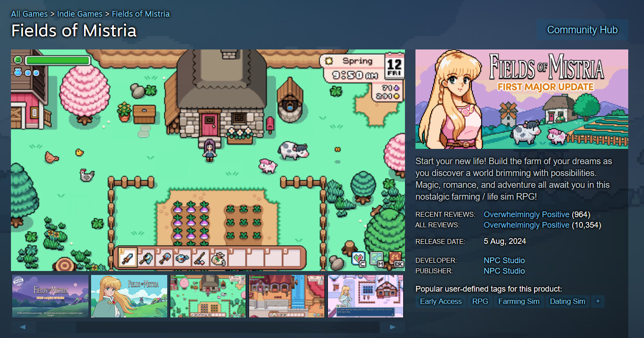Click the release date 5 Aug, 2024
The height and width of the screenshot is (338, 644).
coord(505,241)
